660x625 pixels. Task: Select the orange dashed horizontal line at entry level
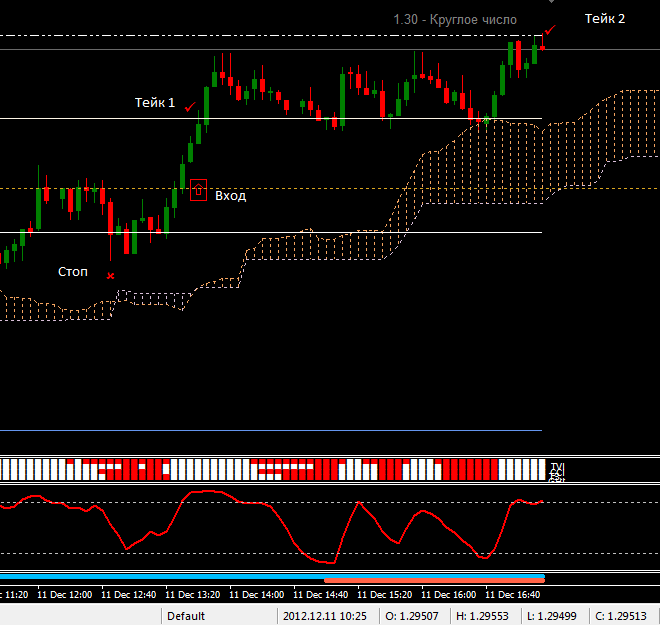pyautogui.click(x=330, y=189)
